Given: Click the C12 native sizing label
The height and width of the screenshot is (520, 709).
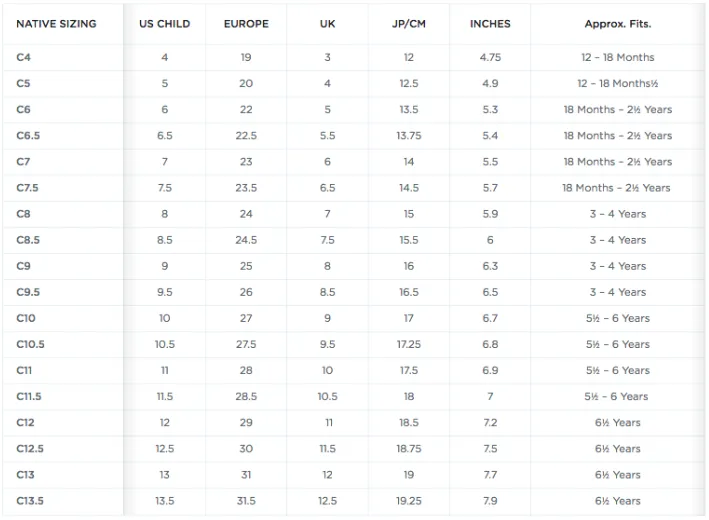Looking at the screenshot, I should [x=25, y=423].
